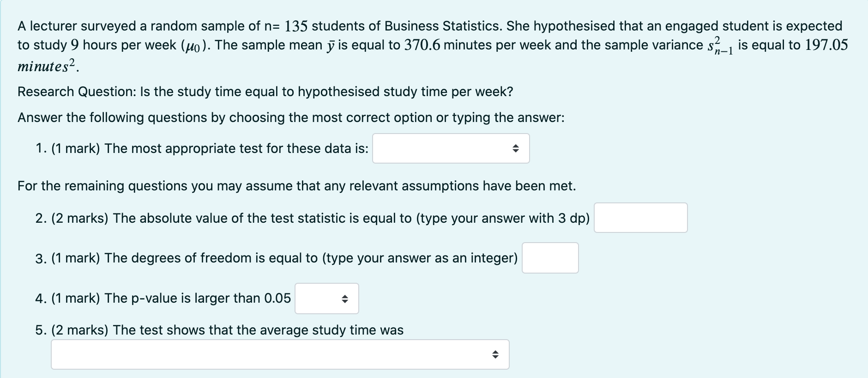Screen dimensions: 868x378
Task: Click the question 2 absolute value label
Action: [312, 218]
